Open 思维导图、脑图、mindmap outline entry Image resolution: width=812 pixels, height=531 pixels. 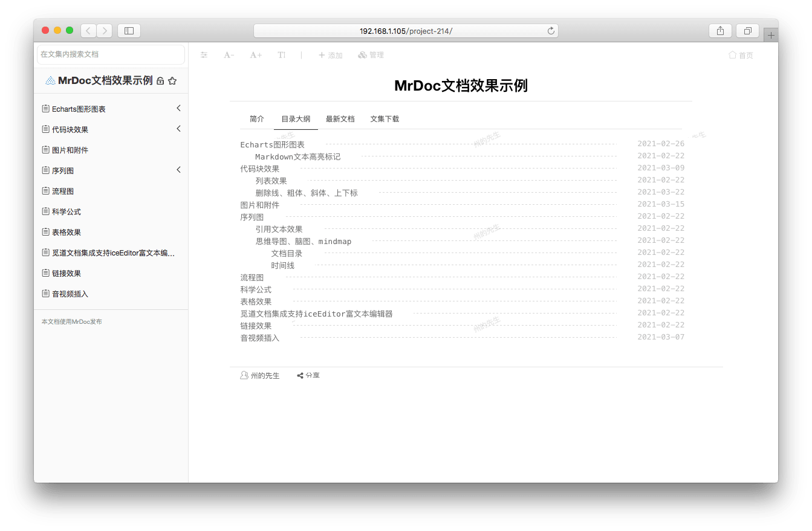pyautogui.click(x=304, y=242)
